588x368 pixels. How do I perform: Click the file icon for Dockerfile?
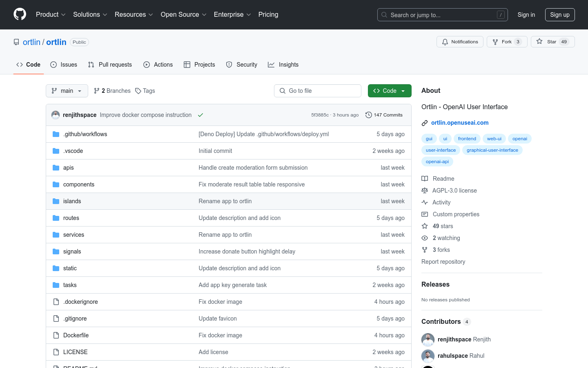56,335
